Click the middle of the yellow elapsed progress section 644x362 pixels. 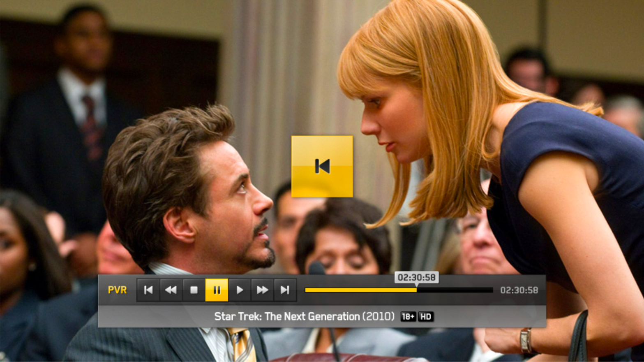[361, 290]
